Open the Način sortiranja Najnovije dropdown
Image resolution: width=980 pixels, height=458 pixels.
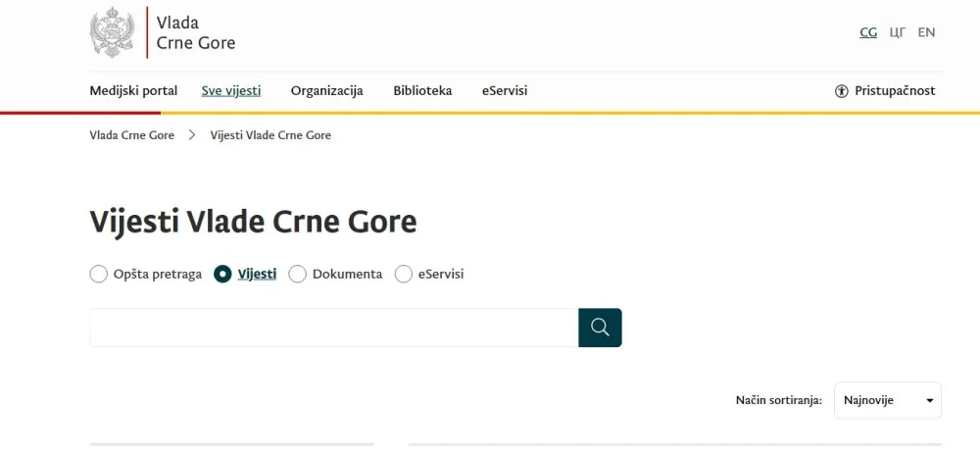coord(888,400)
